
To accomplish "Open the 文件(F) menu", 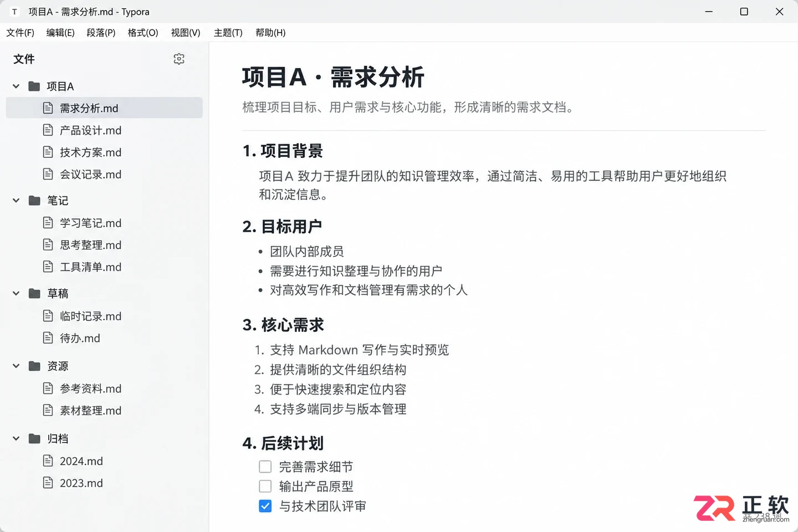I will click(20, 33).
